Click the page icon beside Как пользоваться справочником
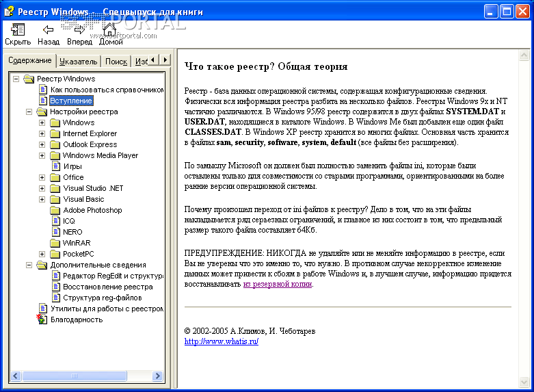Screen dimensions: 534x392 point(43,90)
